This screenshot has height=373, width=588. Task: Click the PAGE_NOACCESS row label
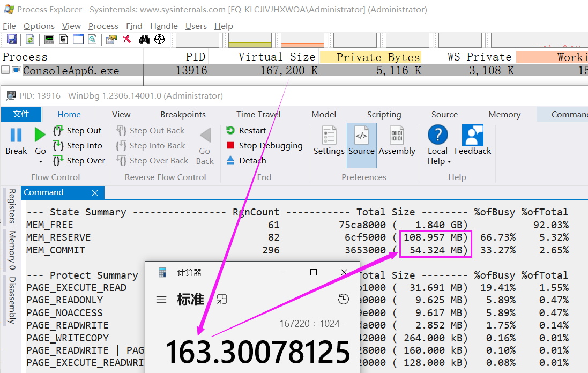[64, 312]
